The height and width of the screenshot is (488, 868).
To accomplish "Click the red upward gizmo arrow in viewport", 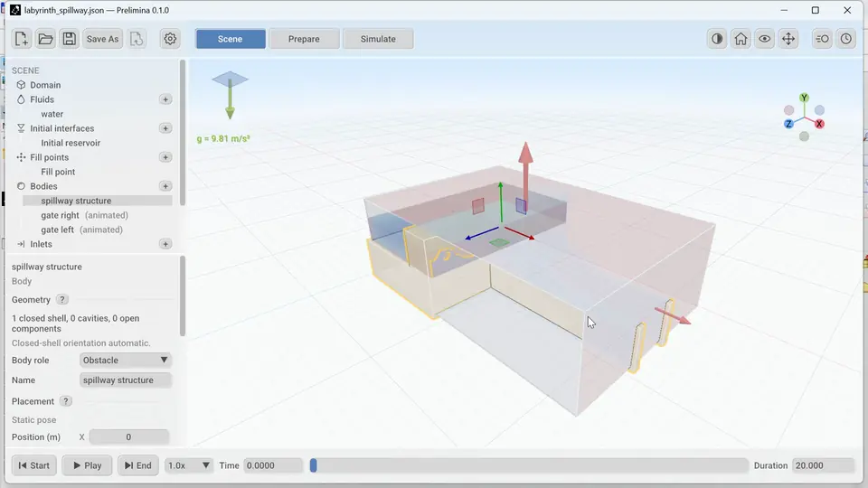I will point(526,176).
